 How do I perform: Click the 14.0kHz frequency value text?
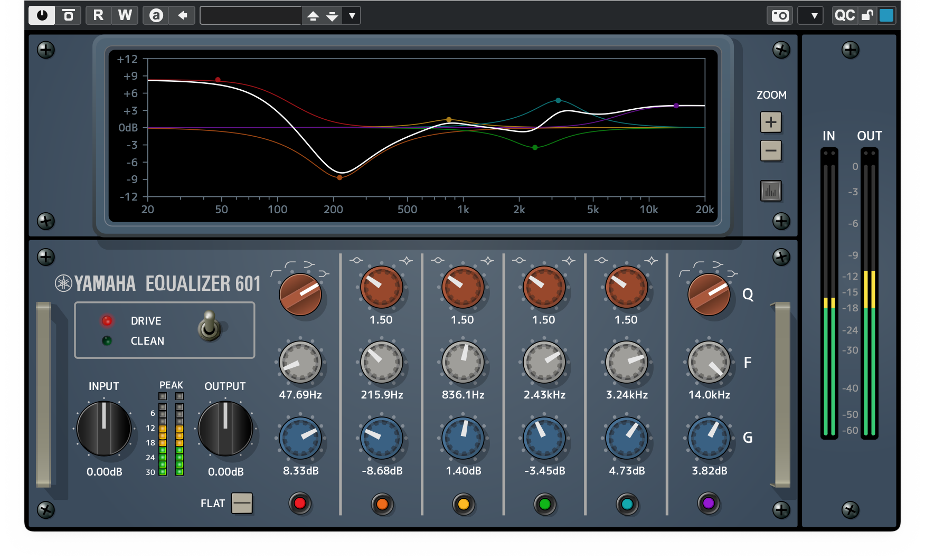click(x=709, y=395)
